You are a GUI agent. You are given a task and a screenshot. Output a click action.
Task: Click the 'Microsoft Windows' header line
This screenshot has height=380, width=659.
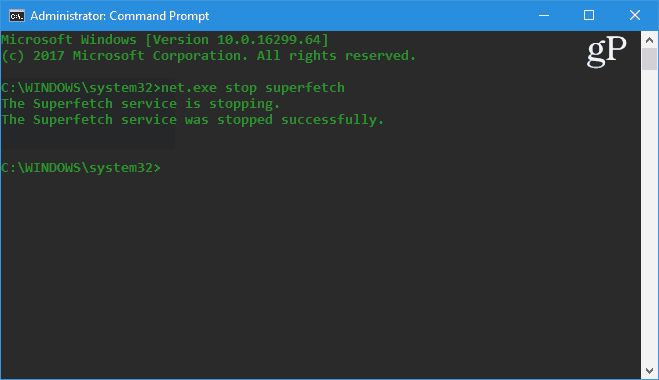point(165,40)
